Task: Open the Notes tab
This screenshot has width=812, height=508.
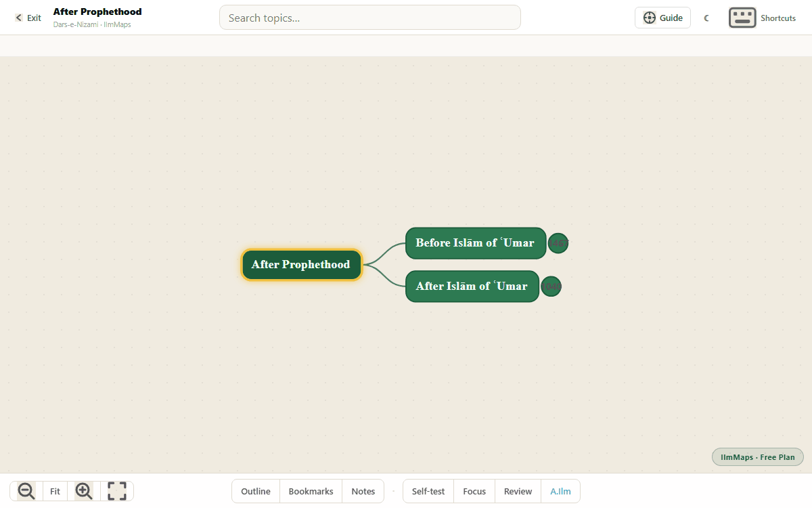Action: tap(363, 491)
